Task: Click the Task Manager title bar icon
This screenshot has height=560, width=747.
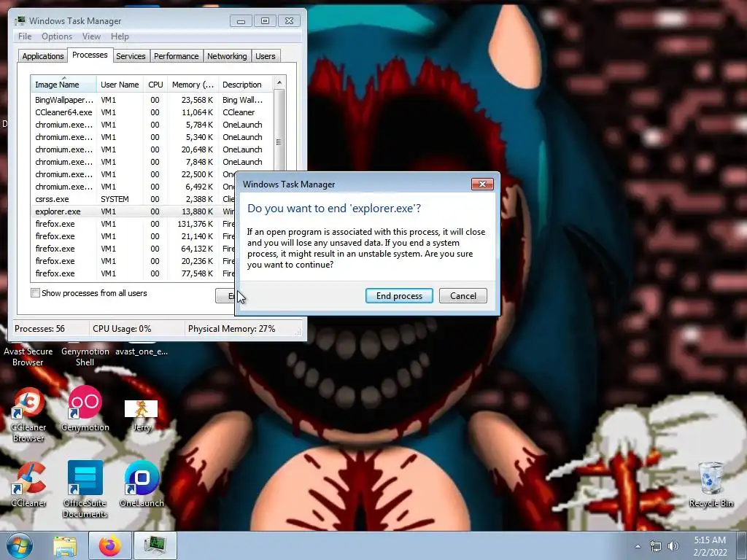Action: click(x=20, y=20)
